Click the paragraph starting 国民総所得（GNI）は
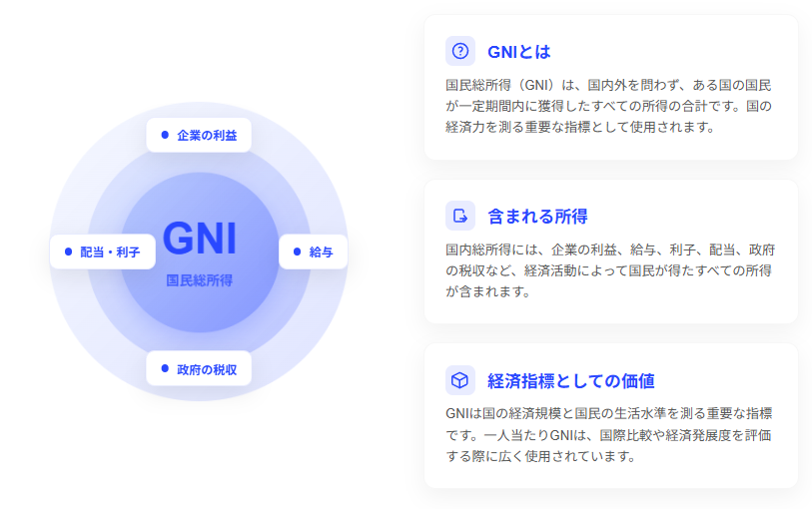The width and height of the screenshot is (812, 509). click(609, 106)
